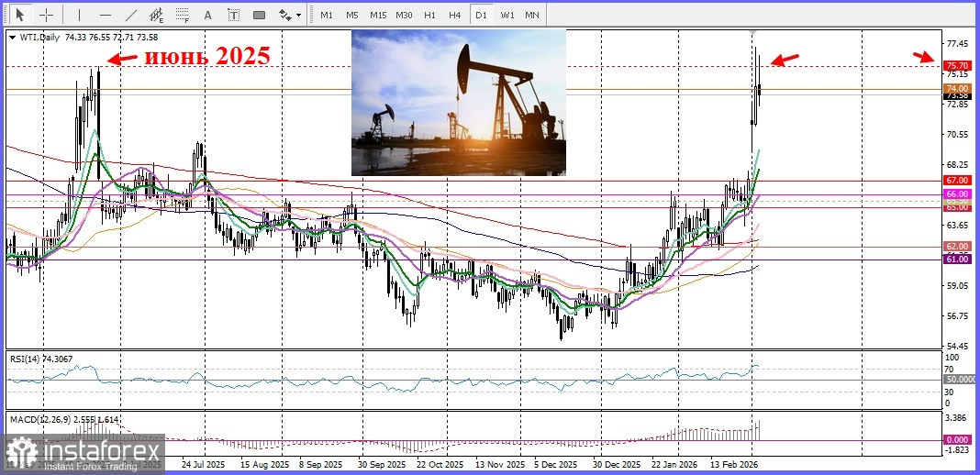Screen dimensions: 980x475
Task: Open the arrows tool dropdown arrow
Action: tap(299, 15)
